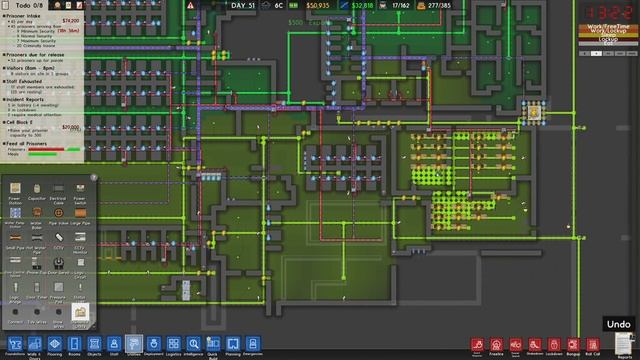Screen dimensions: 640x360
Task: Open the Flooring menu
Action: pyautogui.click(x=55, y=344)
